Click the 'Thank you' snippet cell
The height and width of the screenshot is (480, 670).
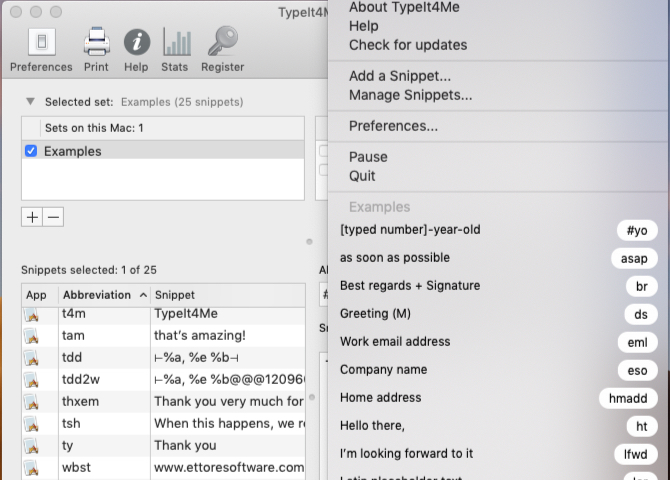point(228,445)
